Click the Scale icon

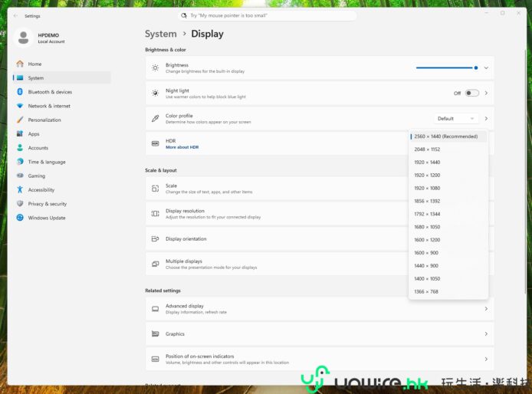click(155, 189)
